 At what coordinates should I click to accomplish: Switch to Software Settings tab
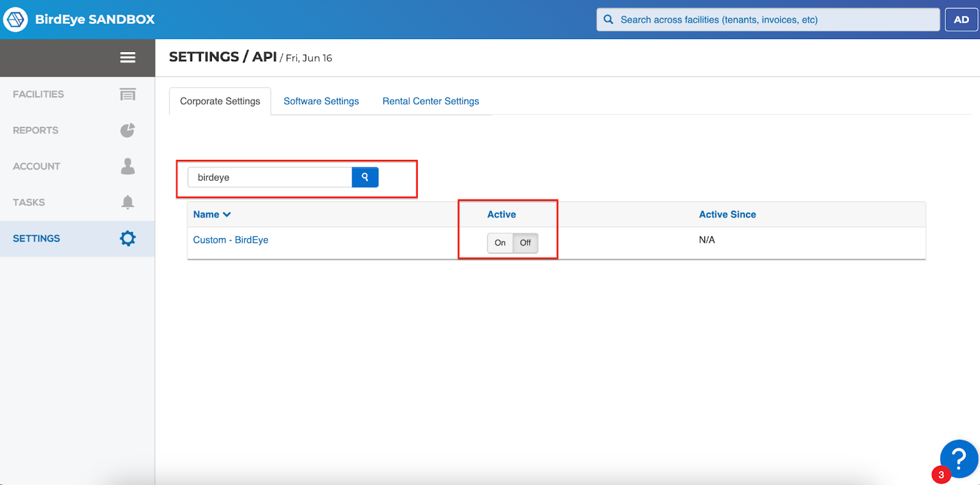coord(321,101)
